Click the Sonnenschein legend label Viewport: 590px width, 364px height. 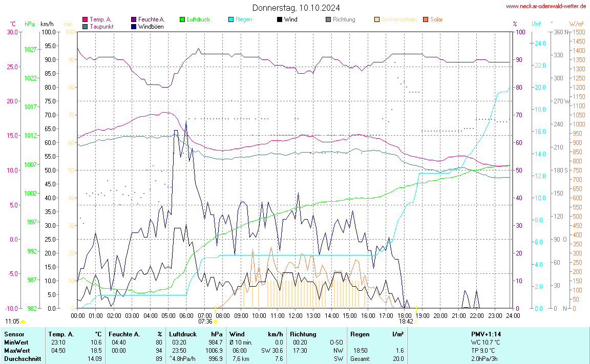pyautogui.click(x=399, y=19)
